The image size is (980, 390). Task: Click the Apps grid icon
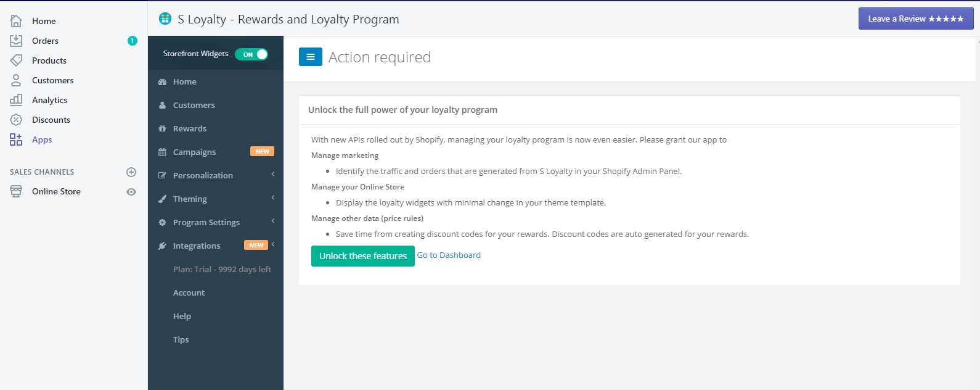(x=16, y=139)
